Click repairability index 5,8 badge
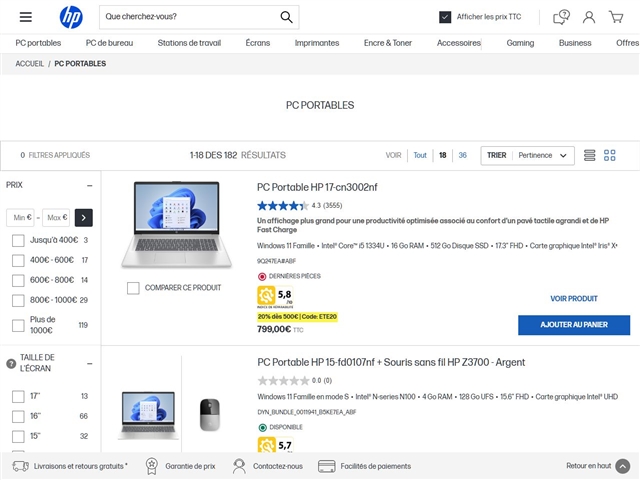Screen dimensions: 640x480 pos(275,297)
